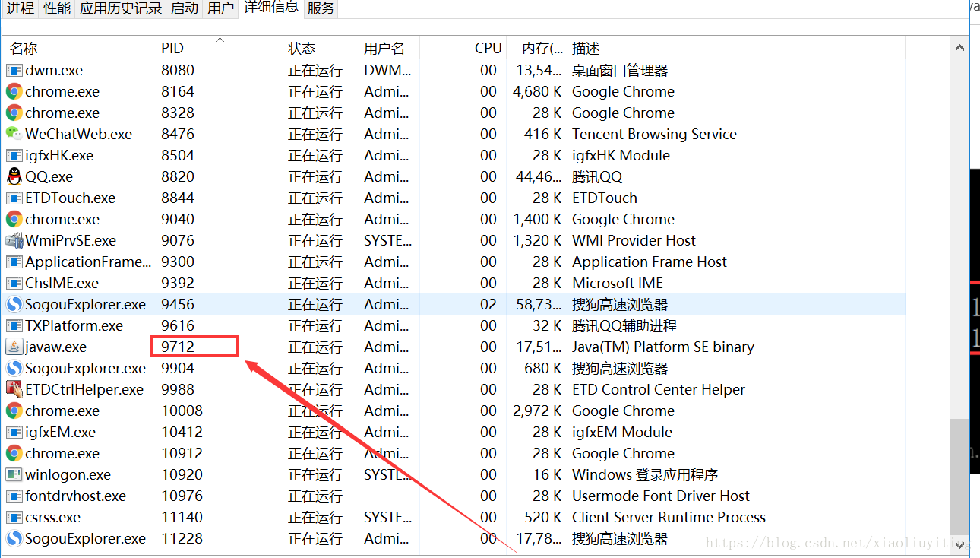The image size is (980, 558).
Task: Click SogouExplorer icon for PID 9904
Action: 14,368
